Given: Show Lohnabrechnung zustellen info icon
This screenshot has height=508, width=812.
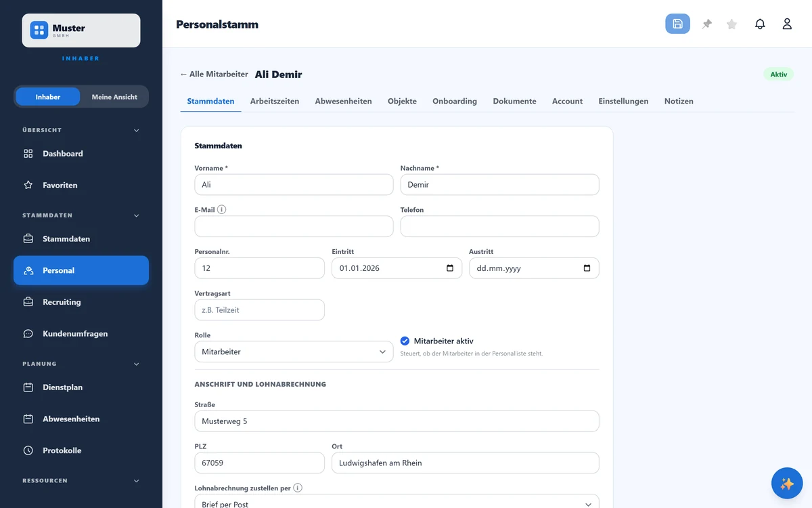Looking at the screenshot, I should tap(298, 488).
